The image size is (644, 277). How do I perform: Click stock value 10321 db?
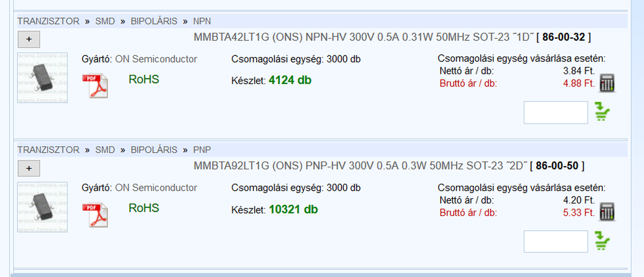tap(293, 209)
